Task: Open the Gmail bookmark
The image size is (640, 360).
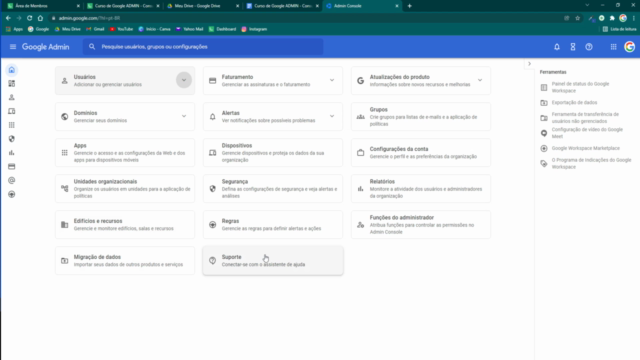Action: 96,29
